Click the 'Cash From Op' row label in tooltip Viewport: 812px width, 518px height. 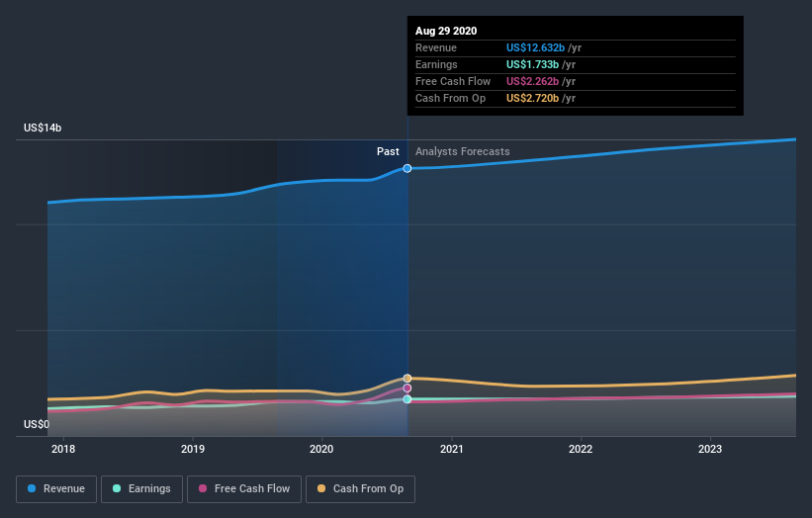click(x=451, y=98)
